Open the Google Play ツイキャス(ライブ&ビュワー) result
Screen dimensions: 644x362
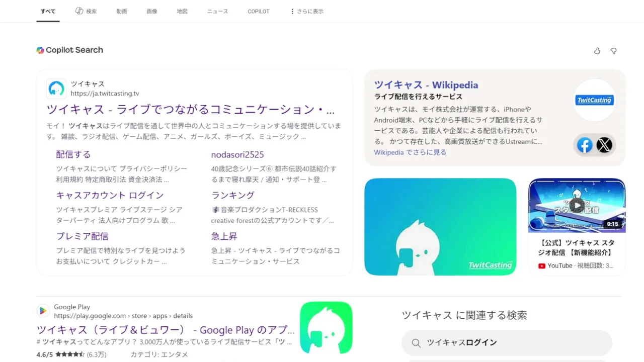166,330
